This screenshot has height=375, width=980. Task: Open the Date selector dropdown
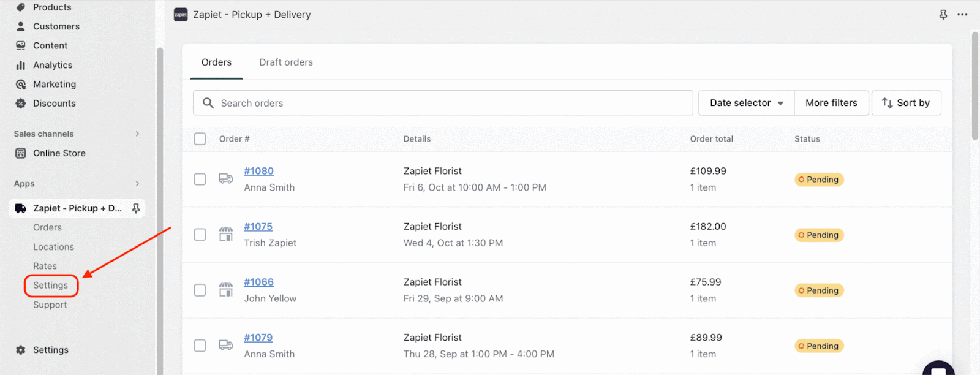[x=746, y=103]
